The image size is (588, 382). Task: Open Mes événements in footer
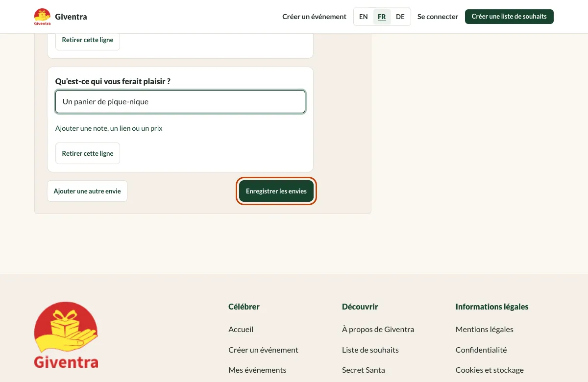coord(257,370)
